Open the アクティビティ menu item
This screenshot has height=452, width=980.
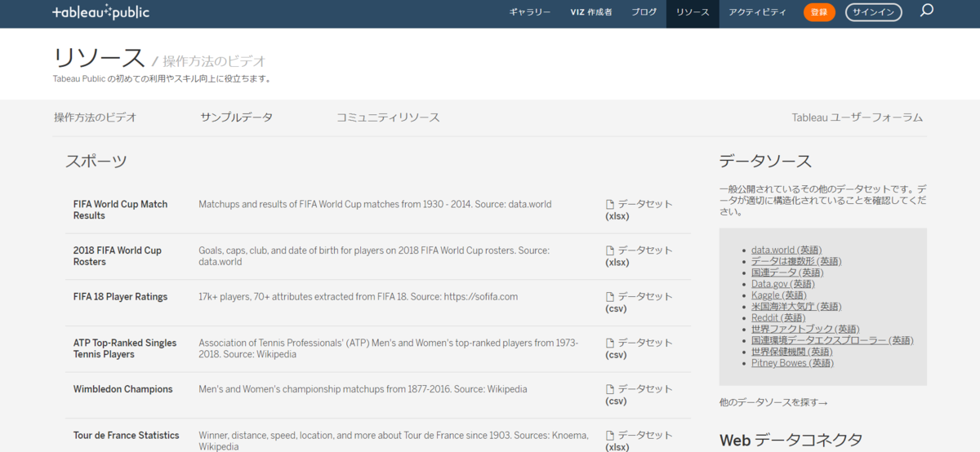click(x=757, y=12)
